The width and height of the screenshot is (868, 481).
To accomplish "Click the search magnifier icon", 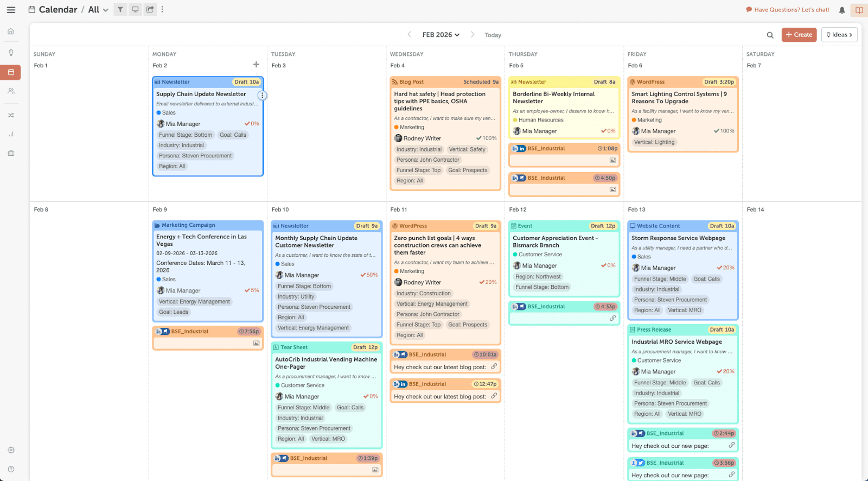I will click(x=770, y=35).
